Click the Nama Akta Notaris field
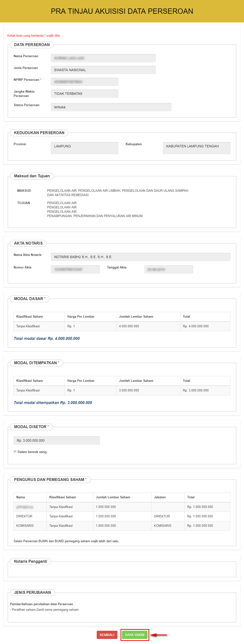The width and height of the screenshot is (244, 644). click(140, 257)
